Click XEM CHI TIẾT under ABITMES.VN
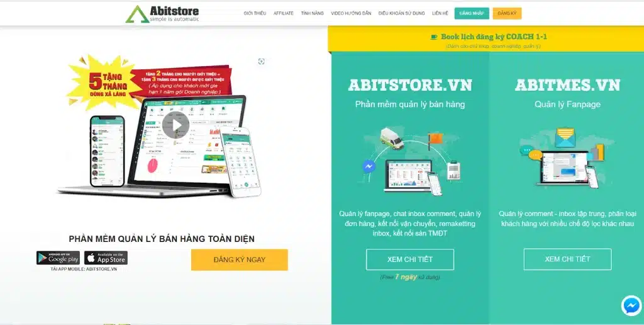Viewport: 644px width, 325px height. click(x=568, y=259)
